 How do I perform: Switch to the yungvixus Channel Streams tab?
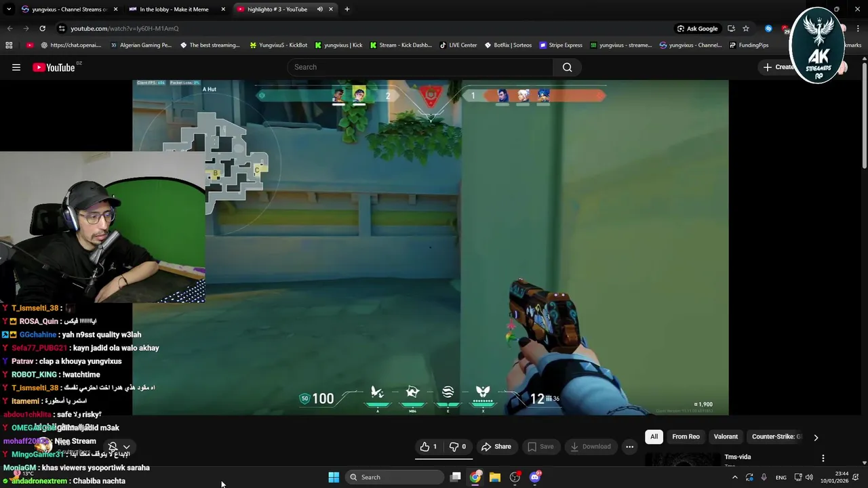(x=69, y=9)
